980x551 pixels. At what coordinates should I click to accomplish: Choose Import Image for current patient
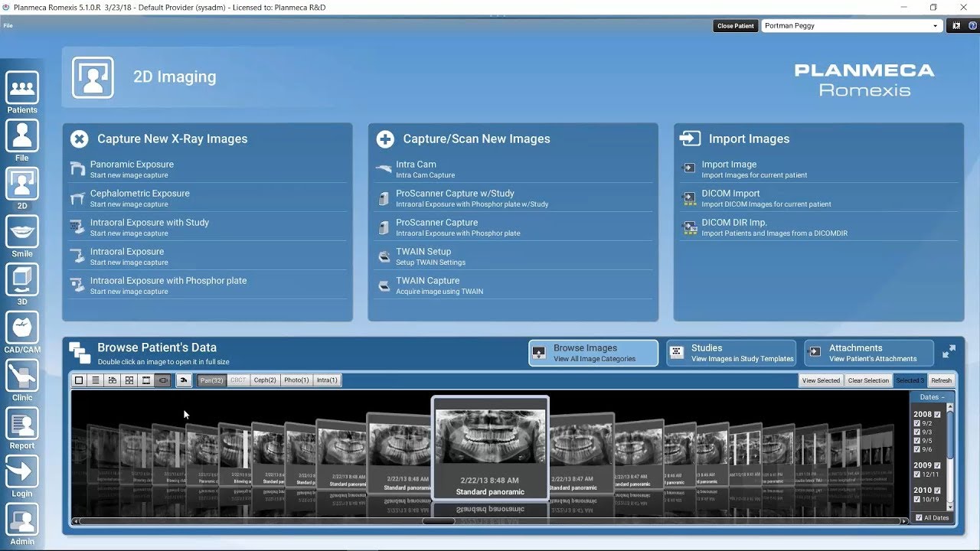click(x=818, y=169)
